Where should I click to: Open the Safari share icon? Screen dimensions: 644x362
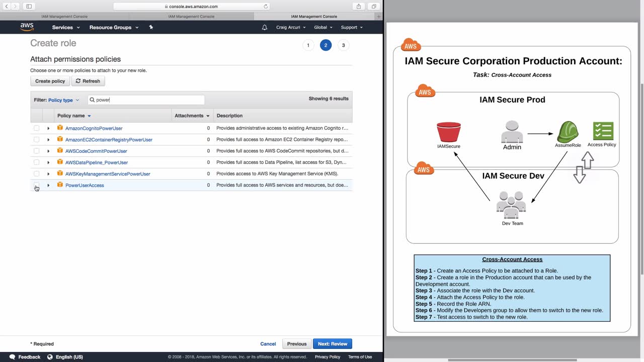(x=359, y=6)
